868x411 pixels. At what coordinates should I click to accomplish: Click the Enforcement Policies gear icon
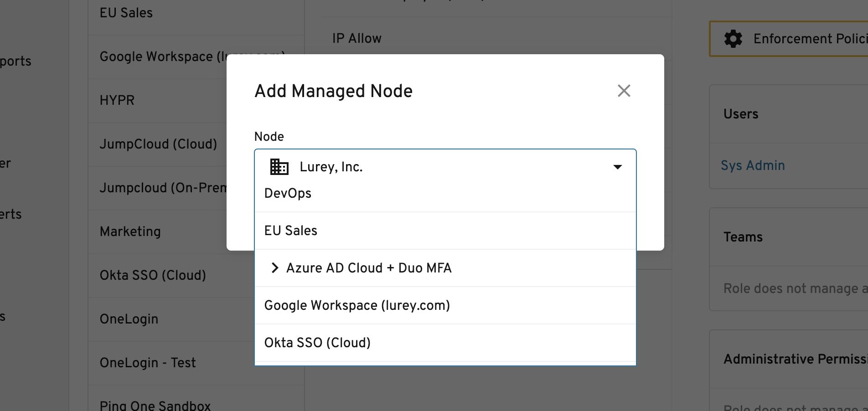[733, 39]
